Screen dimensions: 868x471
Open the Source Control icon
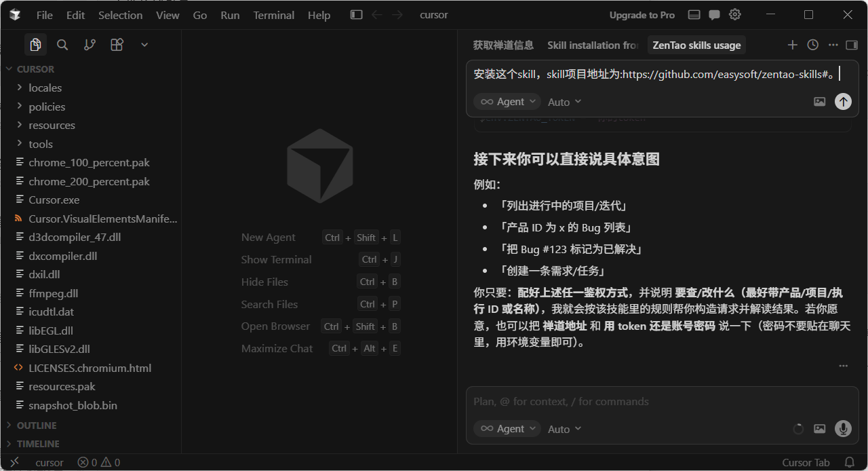click(90, 45)
